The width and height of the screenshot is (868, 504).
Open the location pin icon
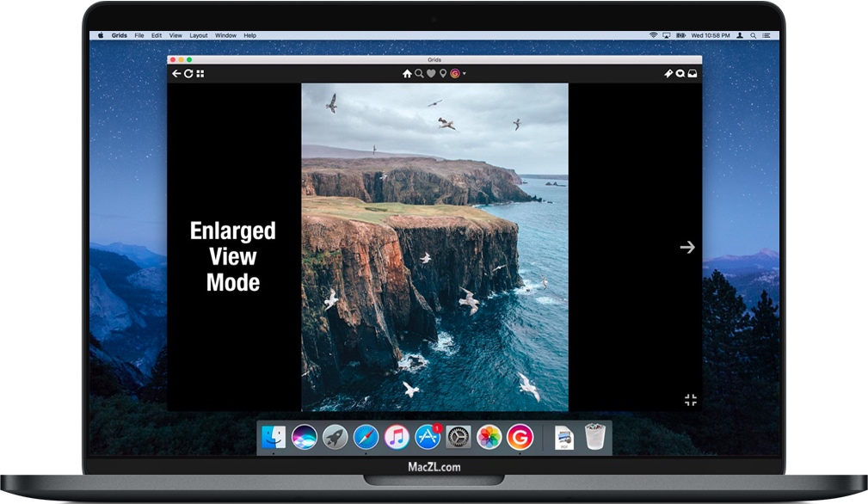pyautogui.click(x=443, y=74)
